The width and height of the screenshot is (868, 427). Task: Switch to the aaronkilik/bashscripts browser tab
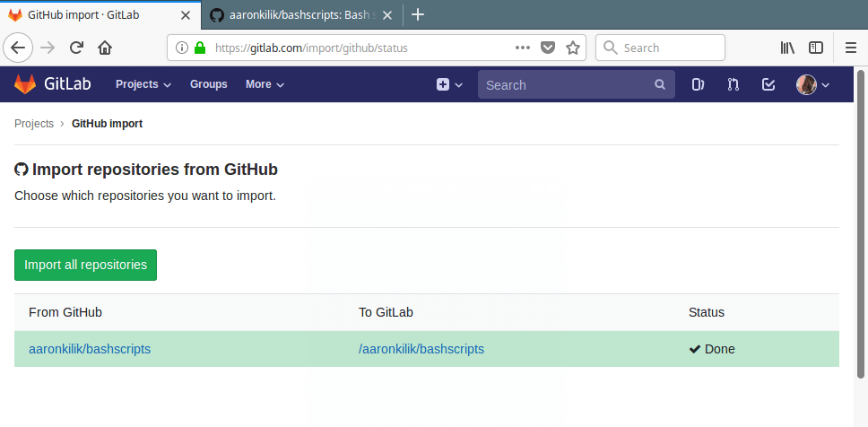point(305,14)
